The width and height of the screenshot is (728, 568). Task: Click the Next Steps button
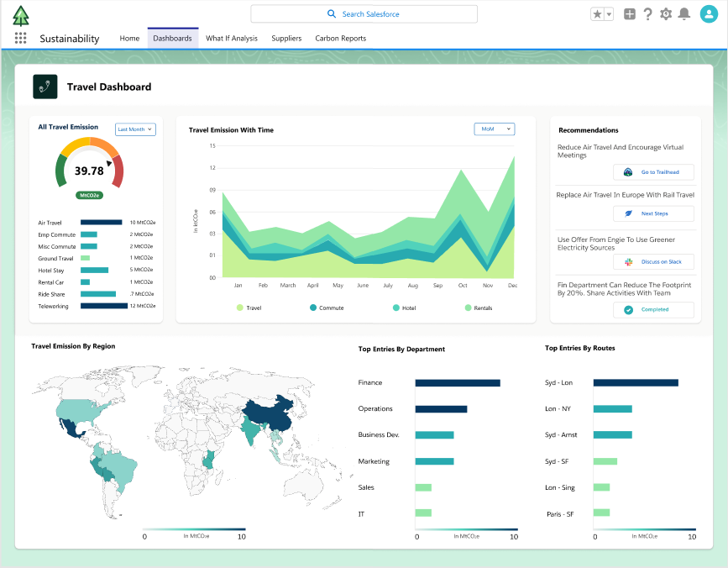click(653, 213)
